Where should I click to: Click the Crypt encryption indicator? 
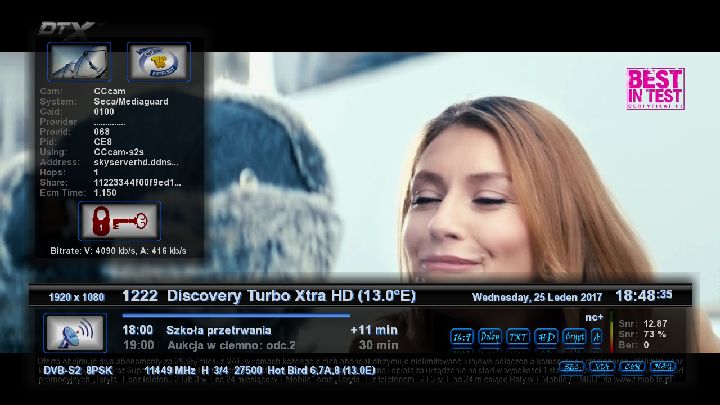(574, 337)
